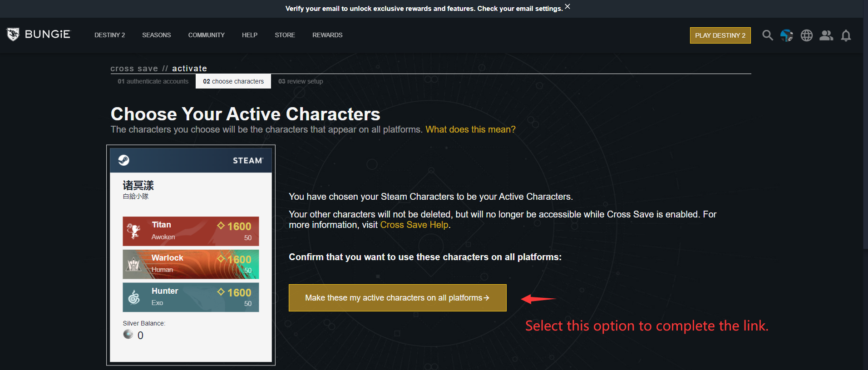Click the 'activate' breadcrumb text
The image size is (868, 370).
point(189,69)
